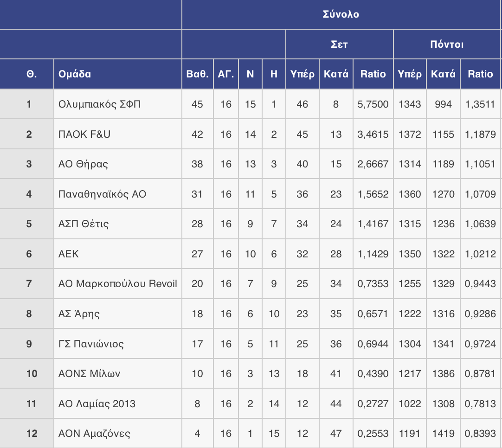Viewport: 502px width, 448px height.
Task: Click points ratio 1,0212
Action: pyautogui.click(x=480, y=254)
